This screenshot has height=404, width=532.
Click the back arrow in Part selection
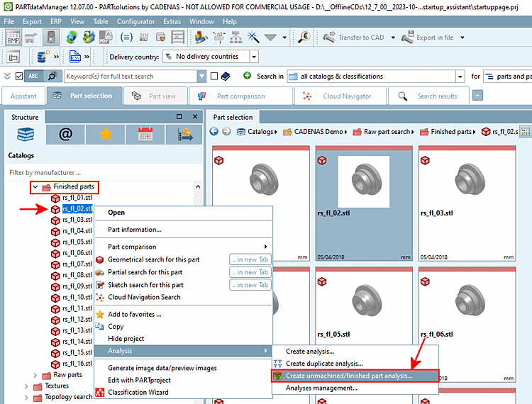click(214, 131)
